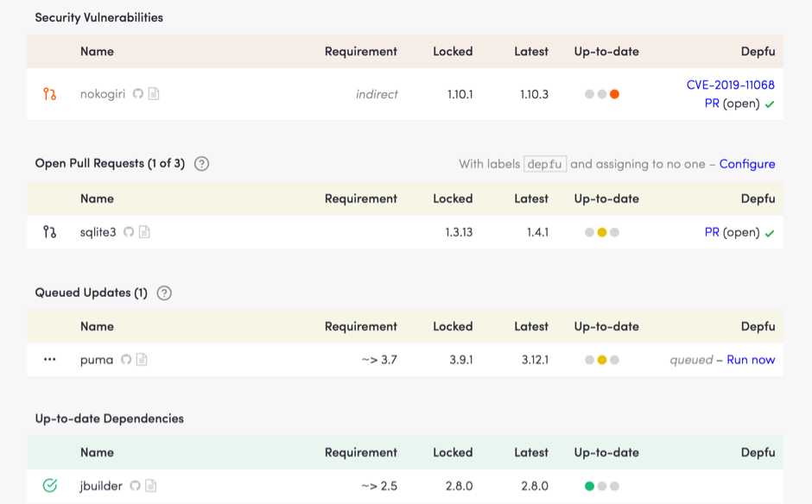This screenshot has width=812, height=504.
Task: Click the GitHub icon next to jbuilder
Action: tap(135, 486)
